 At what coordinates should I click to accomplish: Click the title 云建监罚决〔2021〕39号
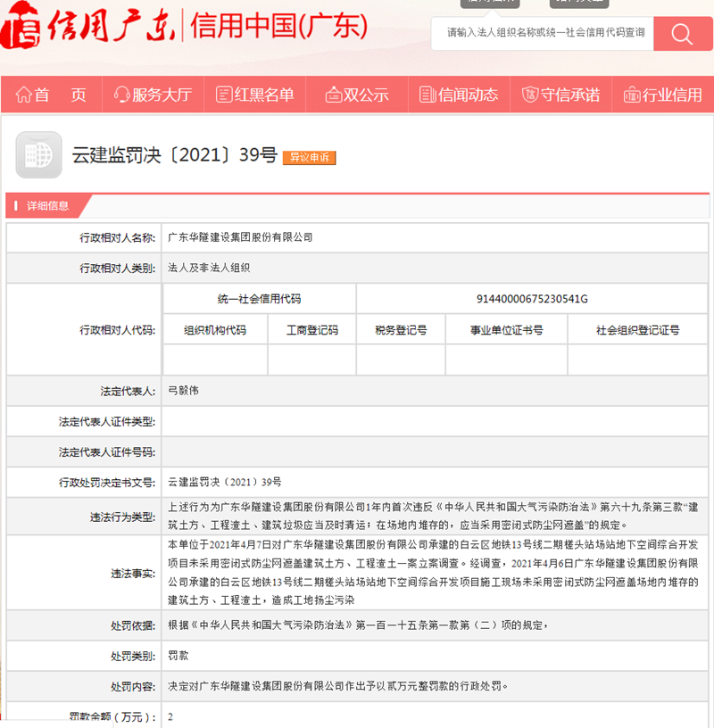point(175,155)
